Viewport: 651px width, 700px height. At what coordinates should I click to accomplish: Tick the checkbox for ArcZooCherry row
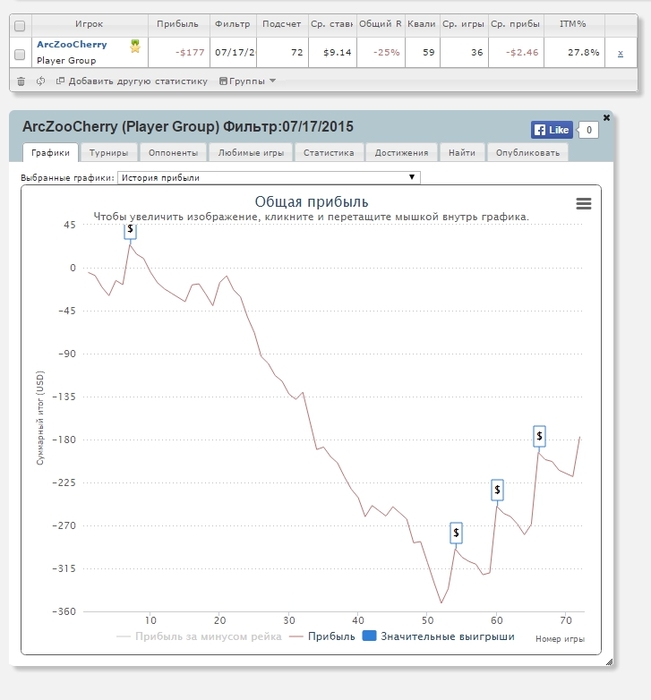click(20, 54)
